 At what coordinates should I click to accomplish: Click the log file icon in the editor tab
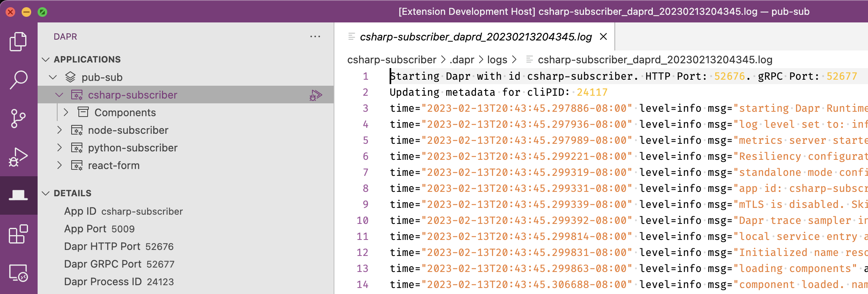[352, 36]
